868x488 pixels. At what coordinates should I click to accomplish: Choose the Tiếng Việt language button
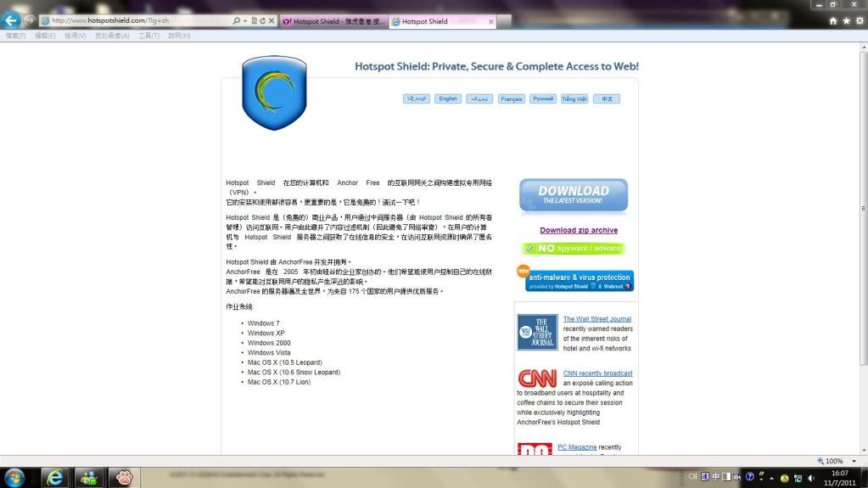[574, 98]
